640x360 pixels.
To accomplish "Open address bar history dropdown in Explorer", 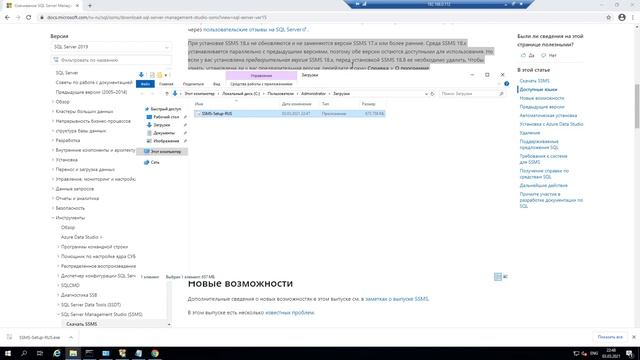I will coord(426,93).
